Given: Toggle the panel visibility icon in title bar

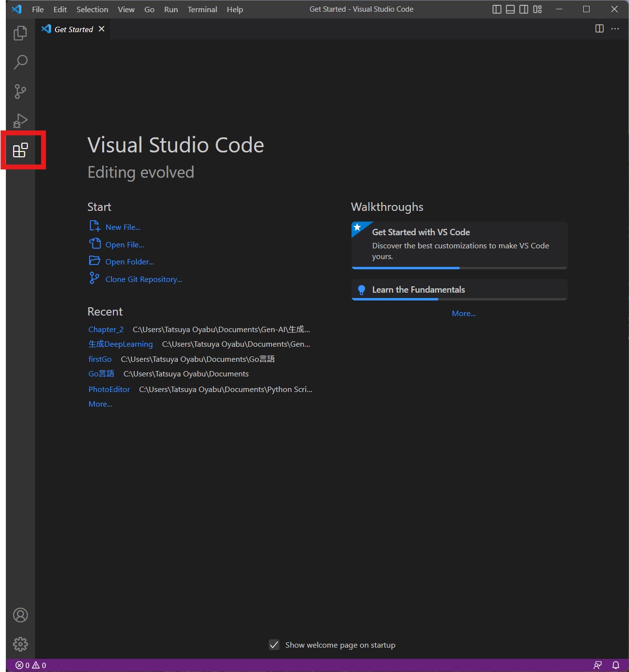Looking at the screenshot, I should (509, 9).
